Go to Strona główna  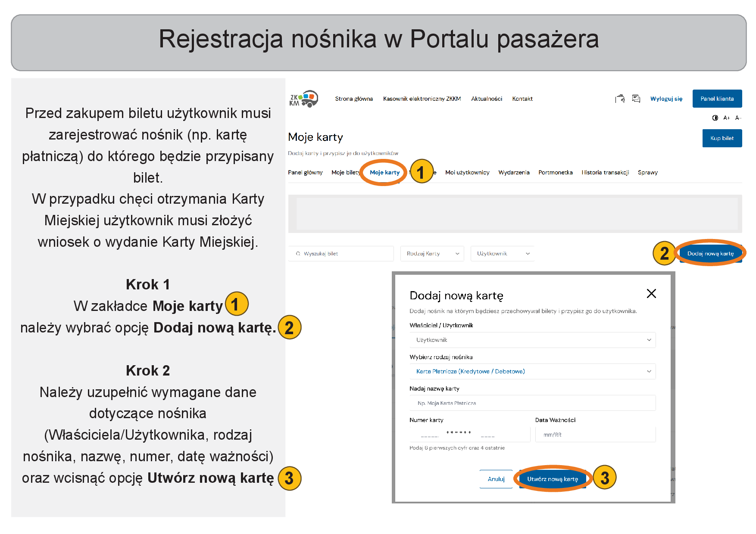point(354,99)
